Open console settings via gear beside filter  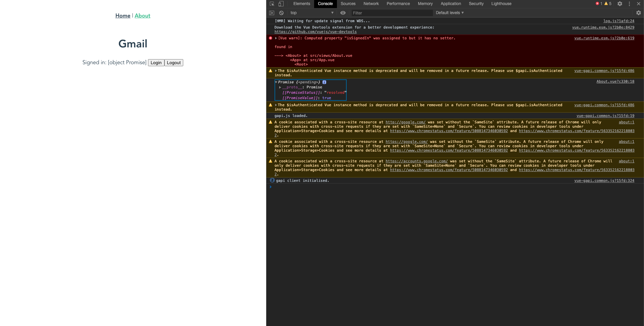(x=639, y=13)
